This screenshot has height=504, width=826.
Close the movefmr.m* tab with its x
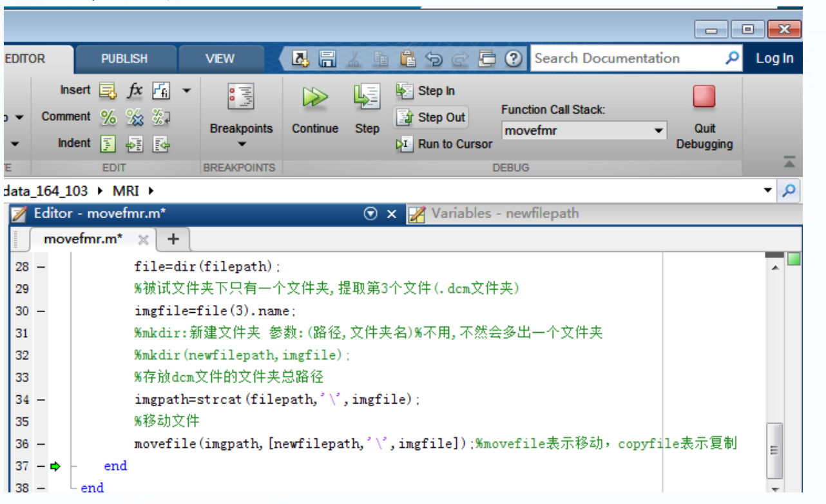tap(143, 240)
